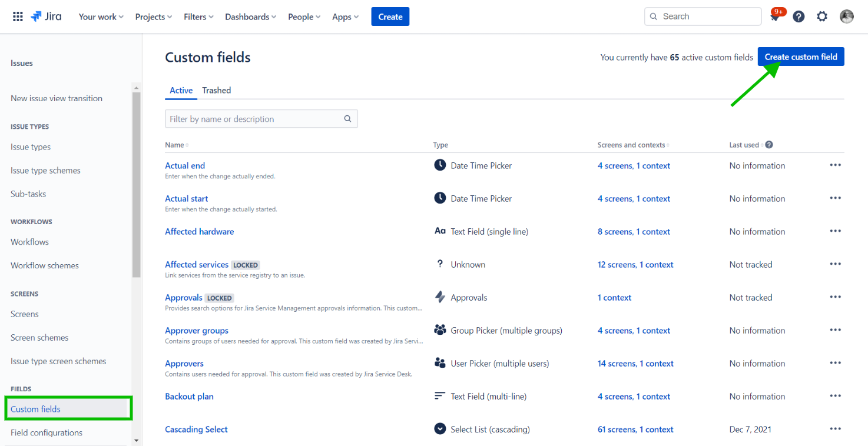Select Field configurations in the sidebar
The width and height of the screenshot is (868, 446).
[x=47, y=432]
